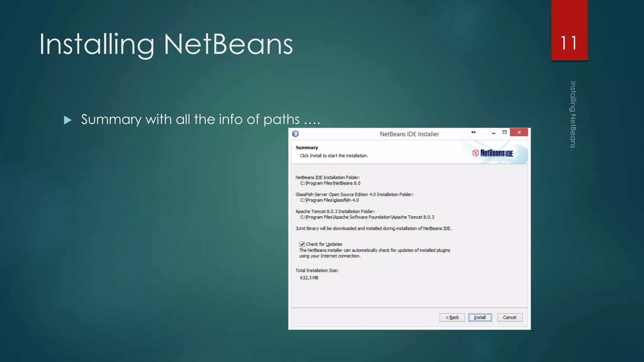
Task: Minimize the NetBeans IDE Installer window
Action: pyautogui.click(x=493, y=133)
